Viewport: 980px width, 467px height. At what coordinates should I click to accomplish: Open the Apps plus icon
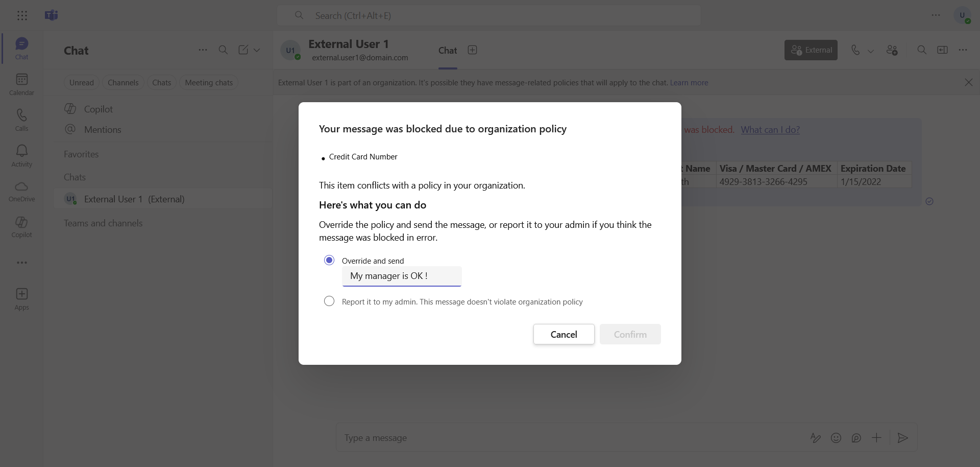[21, 299]
